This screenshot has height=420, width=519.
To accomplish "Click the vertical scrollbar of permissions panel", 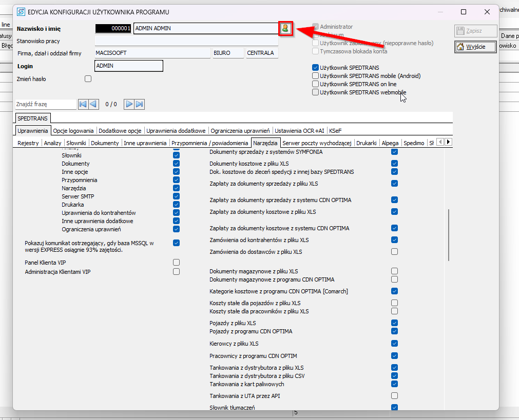I will tap(449, 235).
